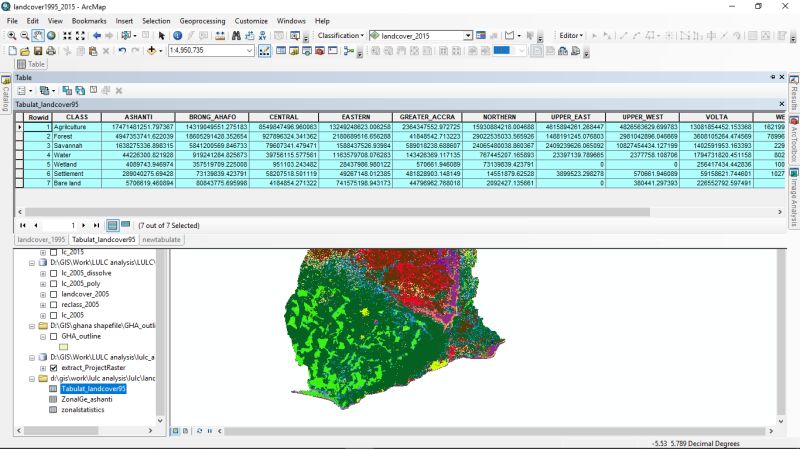This screenshot has height=449, width=800.
Task: Select ZonalGe_ashanti table in contents
Action: [87, 399]
